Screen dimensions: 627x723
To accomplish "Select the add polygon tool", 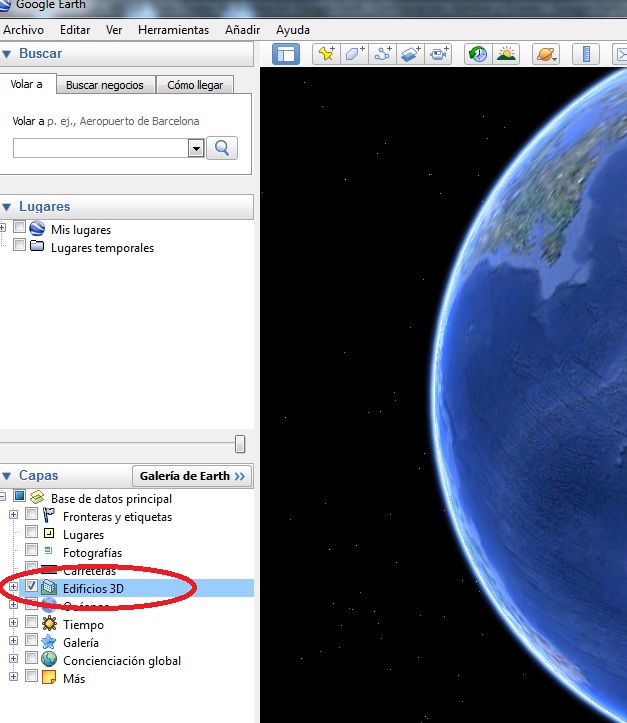I will [354, 54].
